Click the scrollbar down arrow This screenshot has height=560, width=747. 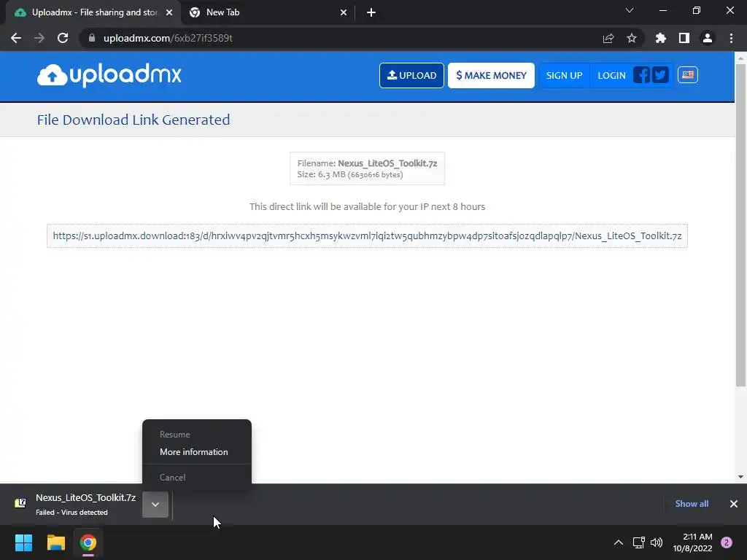[740, 477]
